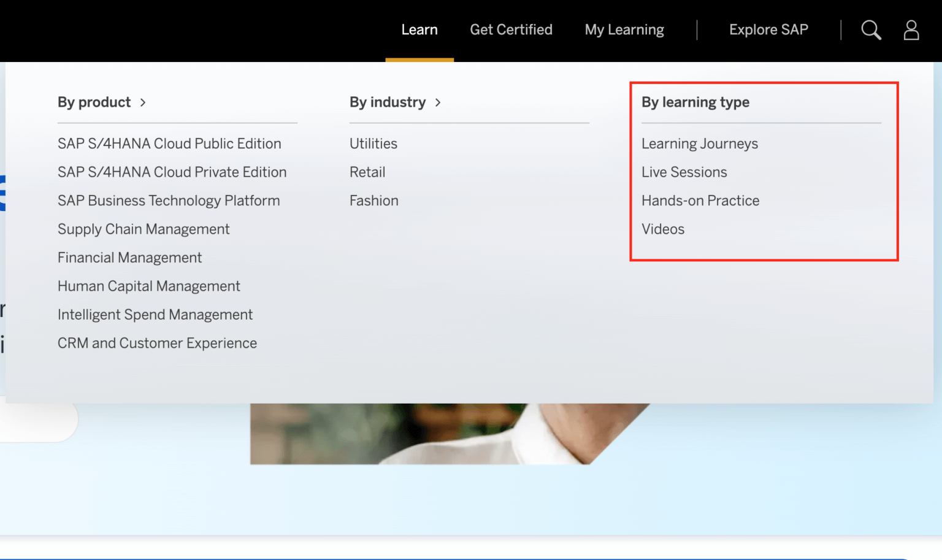942x560 pixels.
Task: Select Human Capital Management
Action: point(148,286)
